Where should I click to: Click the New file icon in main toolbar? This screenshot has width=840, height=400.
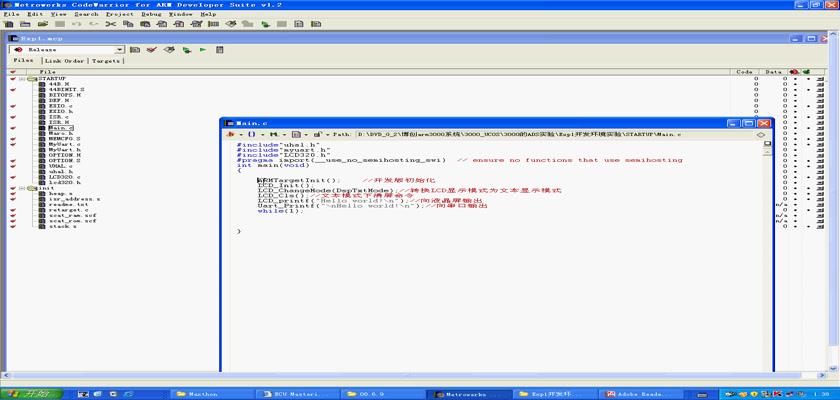pyautogui.click(x=8, y=24)
